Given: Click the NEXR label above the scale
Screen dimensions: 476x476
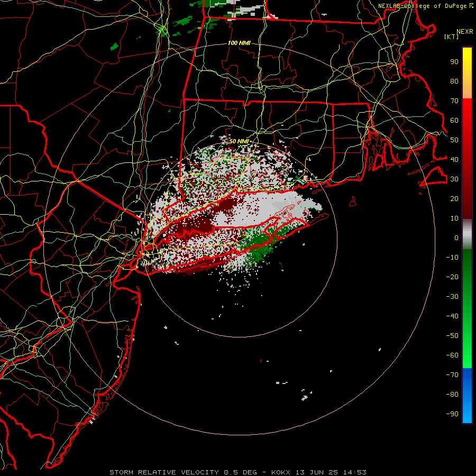Looking at the screenshot, I should pyautogui.click(x=465, y=32).
